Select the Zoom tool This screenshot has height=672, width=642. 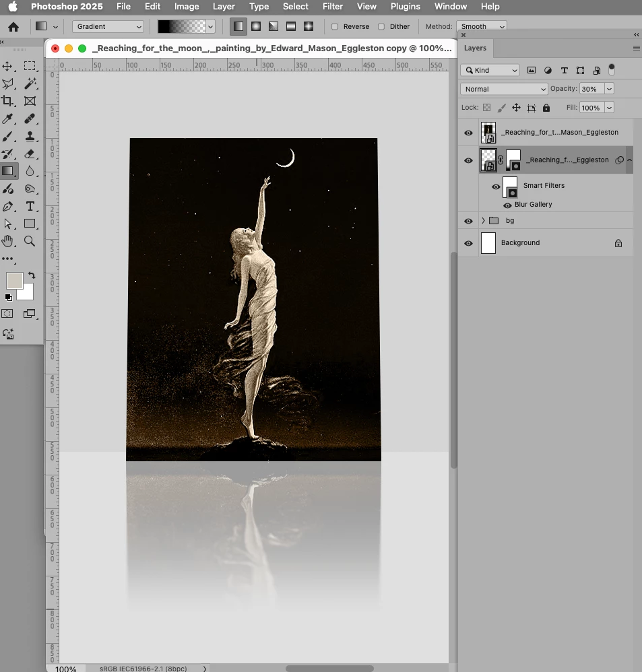[x=30, y=241]
